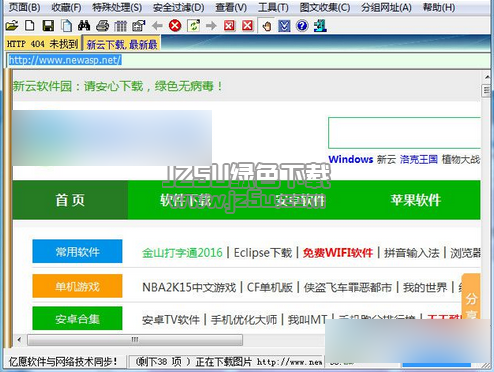
Task: Click the blue 常用软件 button
Action: (77, 252)
